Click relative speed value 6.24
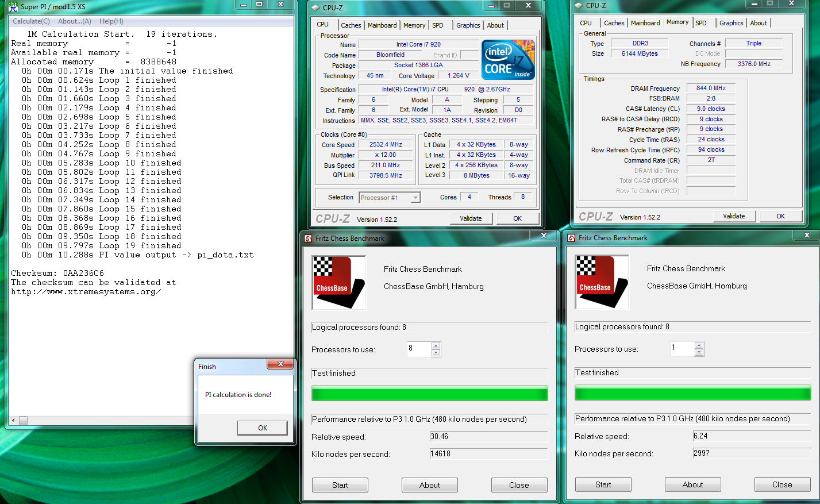 pyautogui.click(x=752, y=436)
